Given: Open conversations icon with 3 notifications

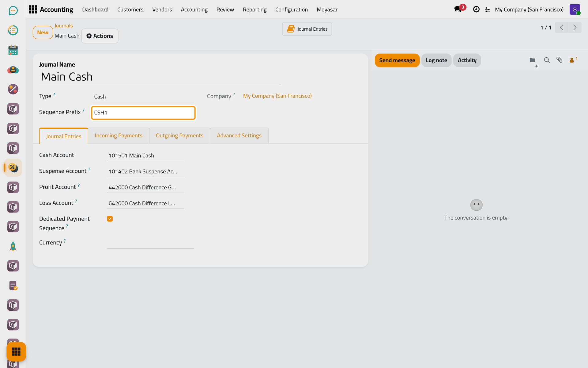Looking at the screenshot, I should pos(460,9).
